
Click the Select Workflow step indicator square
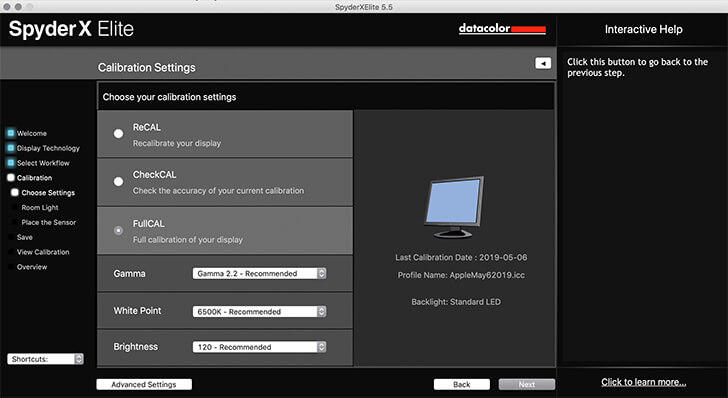[x=11, y=163]
